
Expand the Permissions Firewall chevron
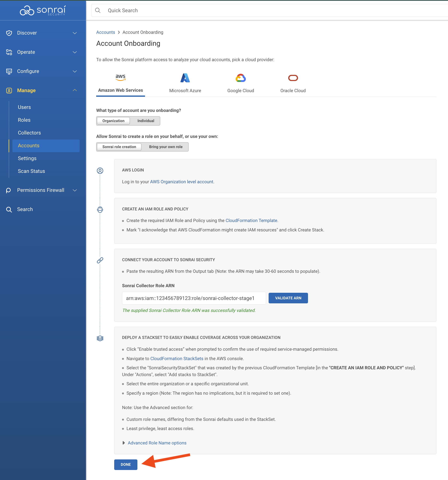point(75,190)
